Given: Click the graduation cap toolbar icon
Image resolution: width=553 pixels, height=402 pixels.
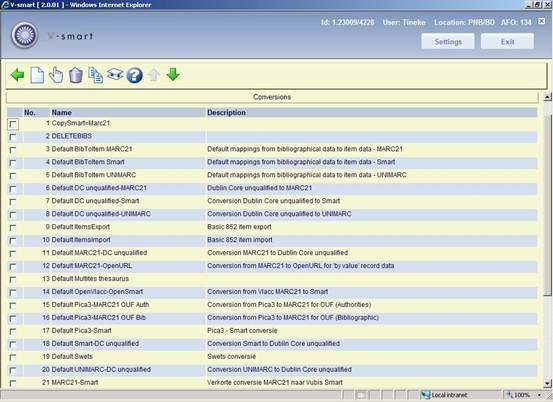Looking at the screenshot, I should [x=115, y=74].
